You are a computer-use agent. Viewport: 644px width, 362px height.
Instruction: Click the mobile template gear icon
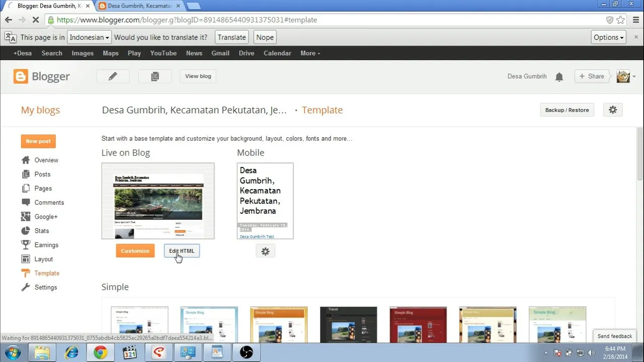tap(266, 251)
